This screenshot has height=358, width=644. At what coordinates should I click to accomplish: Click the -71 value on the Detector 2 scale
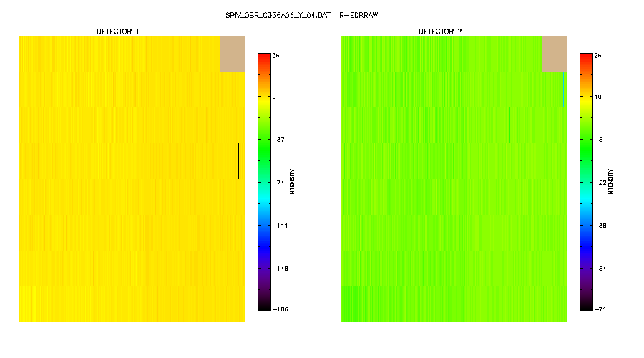pos(600,309)
